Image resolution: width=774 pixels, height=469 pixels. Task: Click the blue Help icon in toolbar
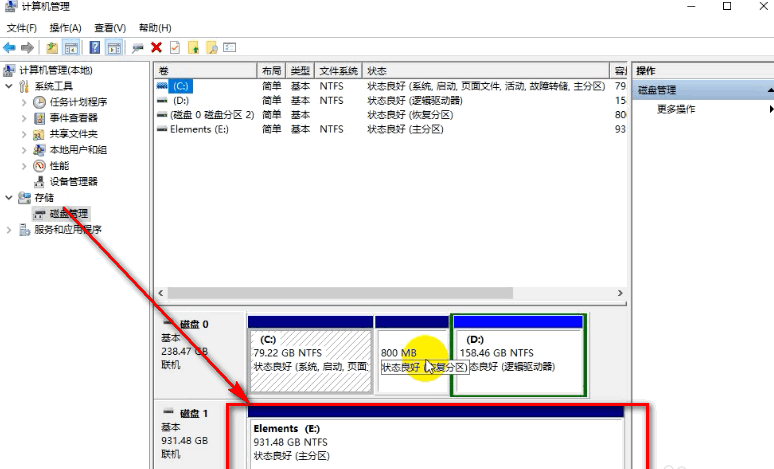(95, 47)
